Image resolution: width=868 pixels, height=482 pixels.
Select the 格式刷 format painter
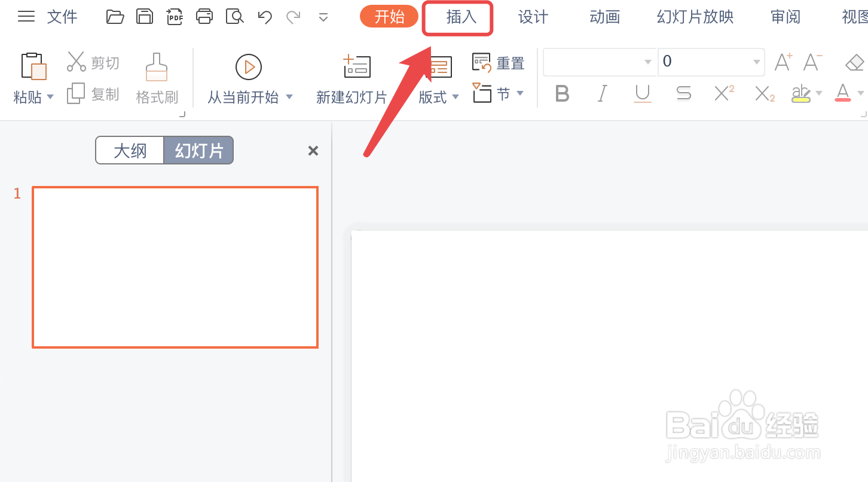pyautogui.click(x=157, y=79)
